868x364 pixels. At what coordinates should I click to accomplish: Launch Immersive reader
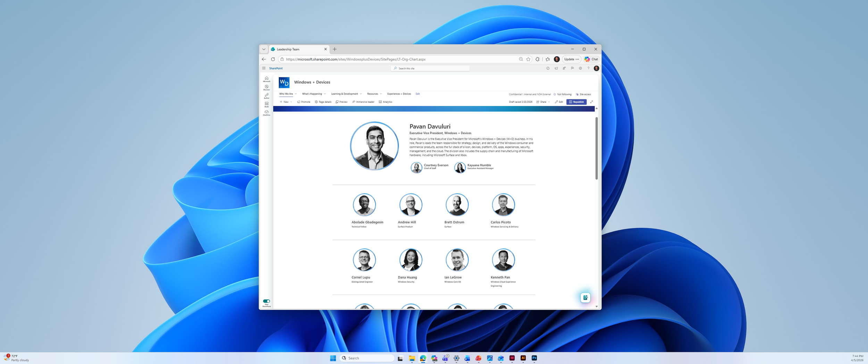(363, 102)
